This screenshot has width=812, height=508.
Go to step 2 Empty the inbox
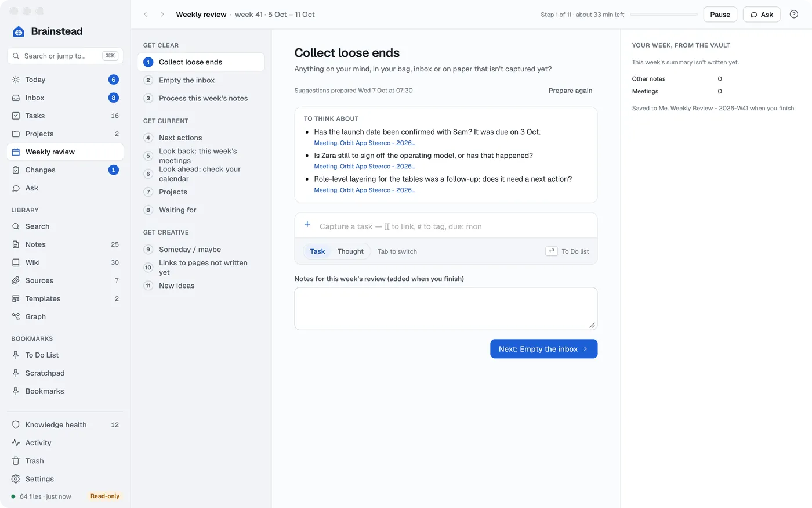point(201,80)
